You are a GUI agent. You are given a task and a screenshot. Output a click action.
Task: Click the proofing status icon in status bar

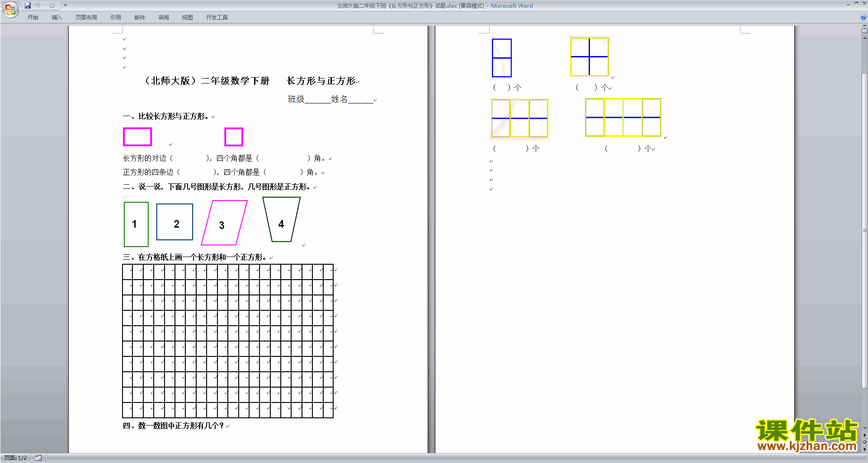tap(38, 458)
